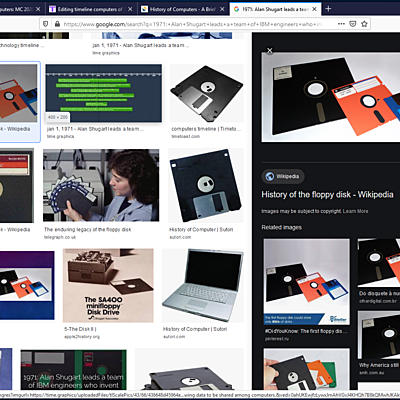Image resolution: width=400 pixels, height=400 pixels.
Task: Open the '1971: Alan Shugart leads a team of IBM engineers' thumbnail
Action: pos(73,369)
